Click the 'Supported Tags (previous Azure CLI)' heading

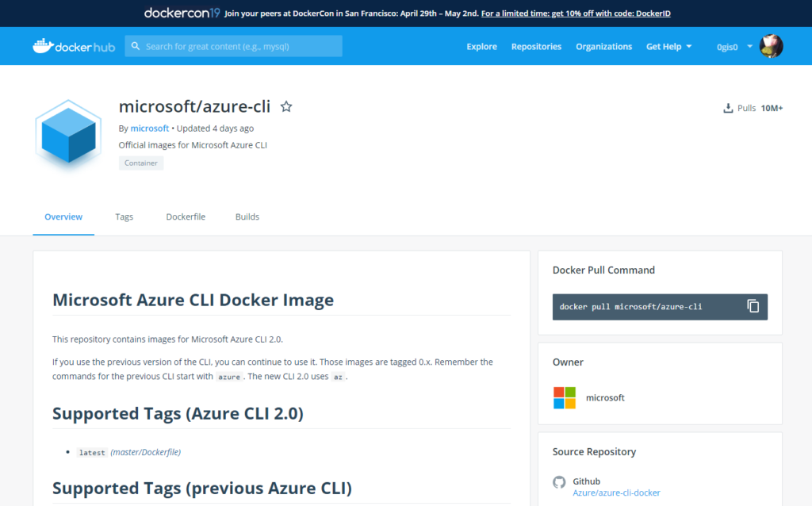202,488
